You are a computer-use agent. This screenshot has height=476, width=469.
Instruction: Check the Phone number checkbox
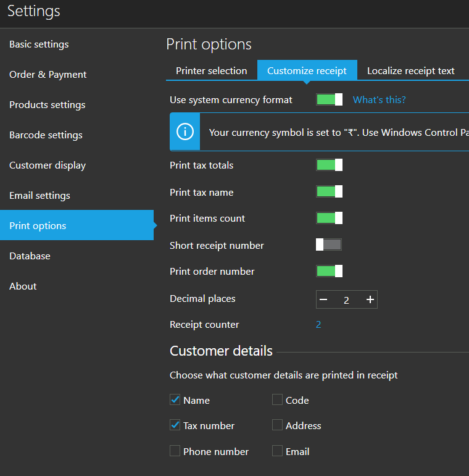[x=175, y=451]
